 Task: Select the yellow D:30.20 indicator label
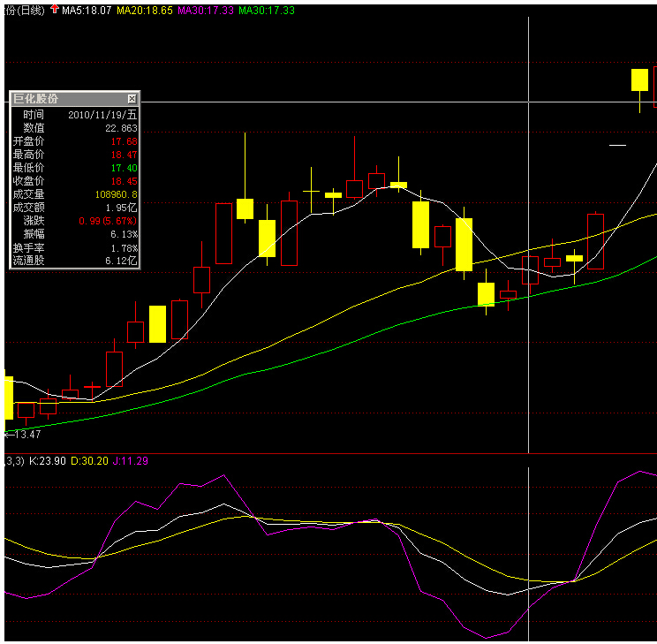tap(88, 461)
